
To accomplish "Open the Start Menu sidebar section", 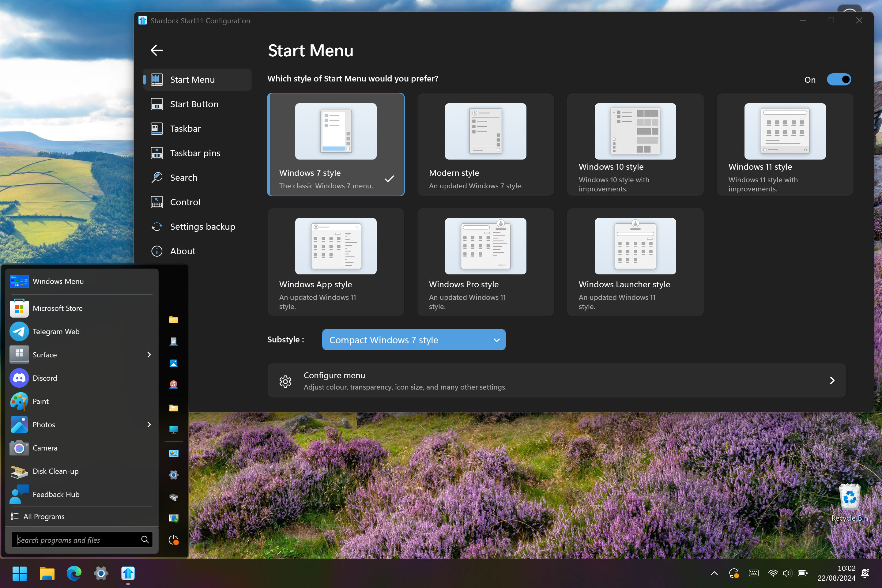I will click(x=198, y=80).
